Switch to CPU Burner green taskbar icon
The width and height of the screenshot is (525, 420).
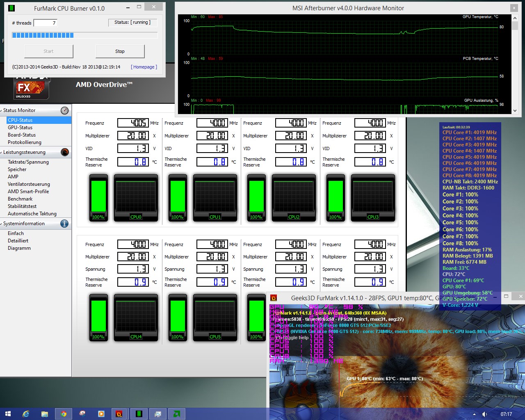139,414
